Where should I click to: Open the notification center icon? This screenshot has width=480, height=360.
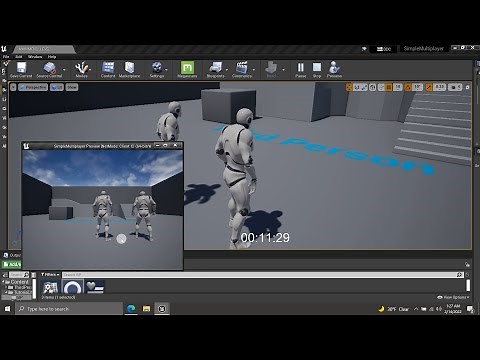coord(470,309)
